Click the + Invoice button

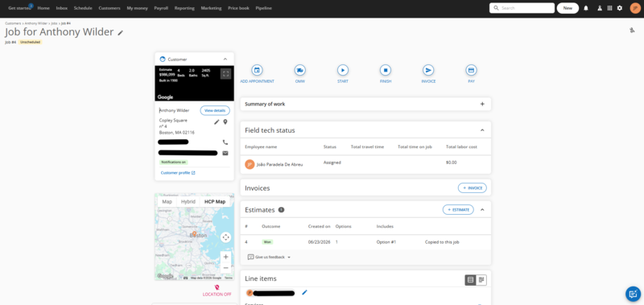tap(473, 188)
